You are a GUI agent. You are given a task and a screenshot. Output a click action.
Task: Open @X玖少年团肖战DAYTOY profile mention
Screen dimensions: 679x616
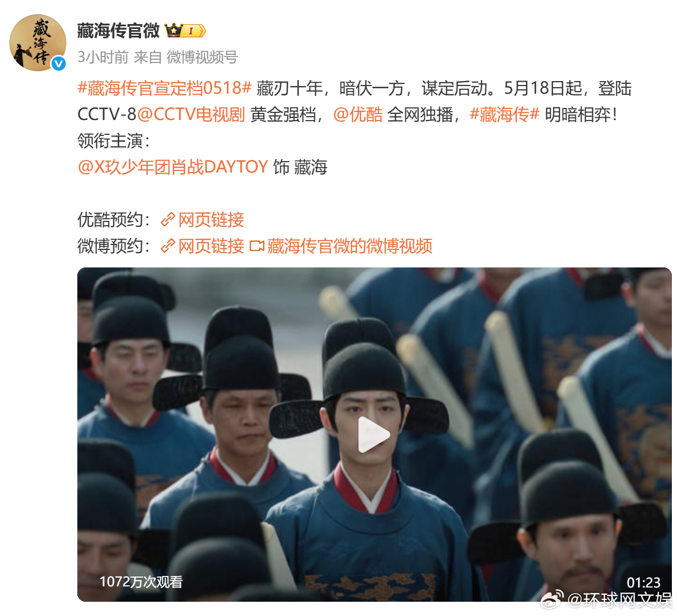point(173,167)
